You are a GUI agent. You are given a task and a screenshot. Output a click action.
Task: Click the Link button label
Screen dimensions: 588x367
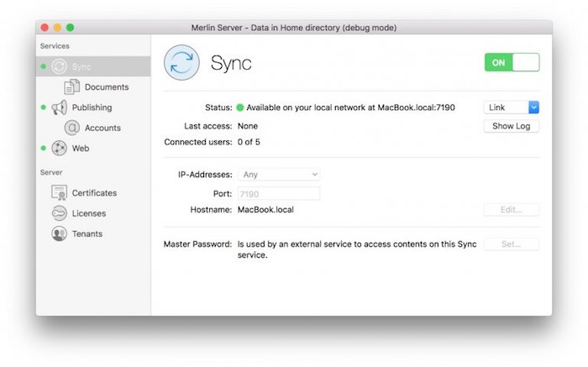pos(497,107)
